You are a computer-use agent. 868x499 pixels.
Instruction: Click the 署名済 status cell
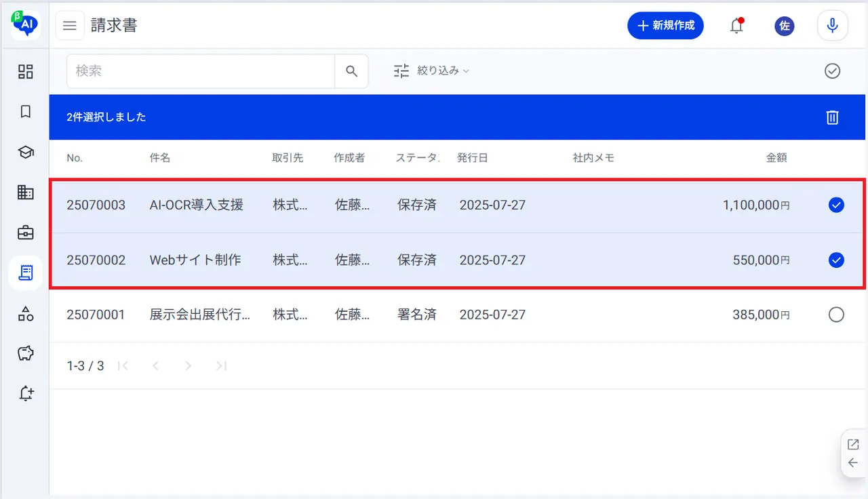417,315
